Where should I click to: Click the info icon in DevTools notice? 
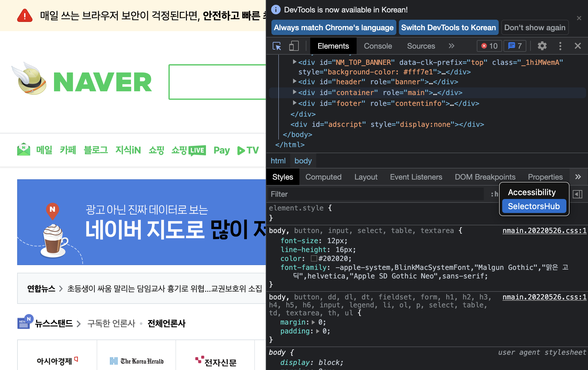click(276, 10)
